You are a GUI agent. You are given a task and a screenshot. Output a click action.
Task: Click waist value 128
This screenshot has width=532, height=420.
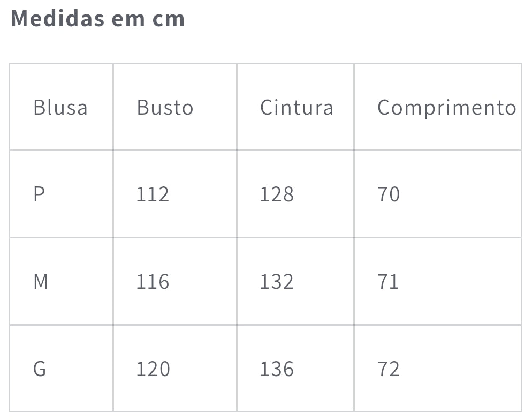[277, 194]
